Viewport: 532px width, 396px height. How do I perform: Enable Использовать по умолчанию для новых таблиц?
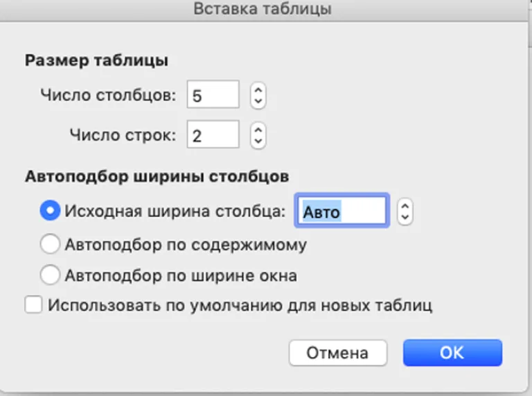[x=33, y=304]
